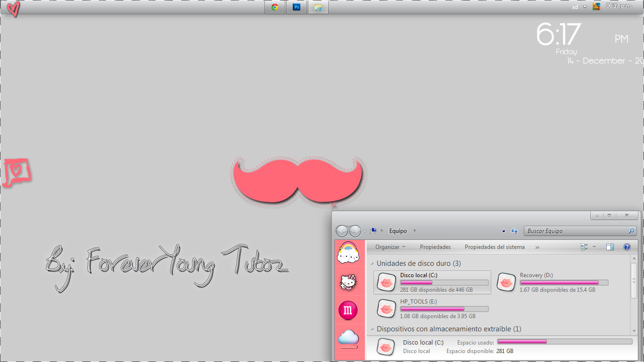Click Propiedades del sistema

coord(495,247)
